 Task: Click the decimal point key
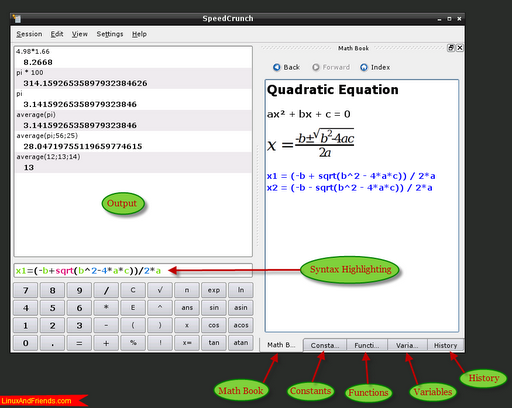pos(52,343)
